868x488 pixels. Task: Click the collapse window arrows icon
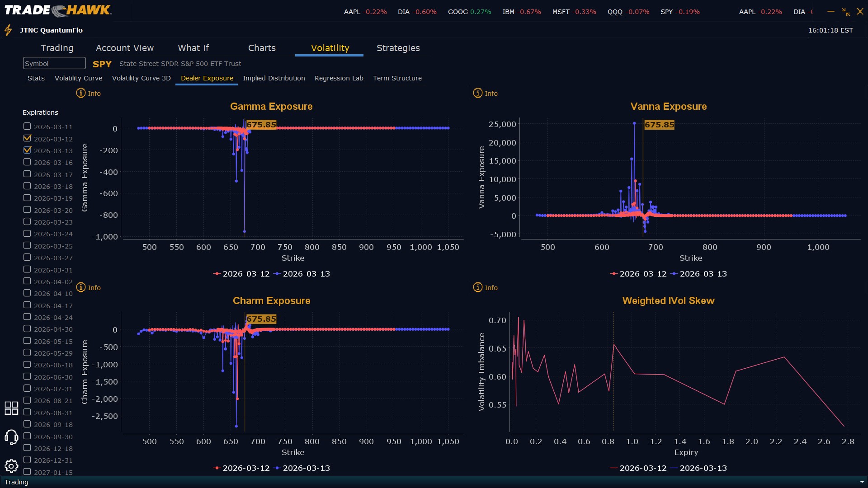[846, 12]
